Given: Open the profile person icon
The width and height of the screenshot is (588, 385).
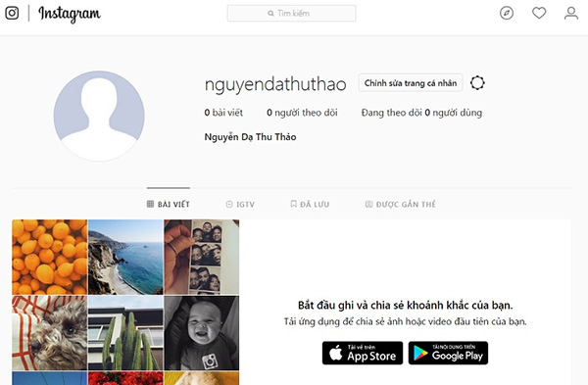Looking at the screenshot, I should coord(571,13).
